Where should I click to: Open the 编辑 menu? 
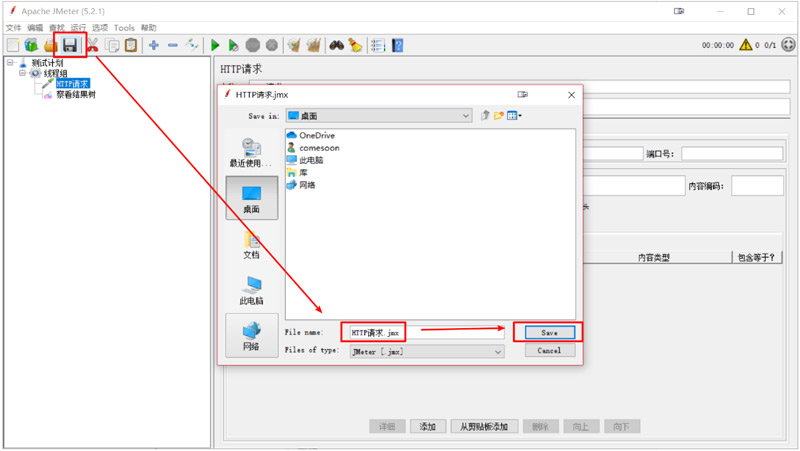click(x=35, y=28)
